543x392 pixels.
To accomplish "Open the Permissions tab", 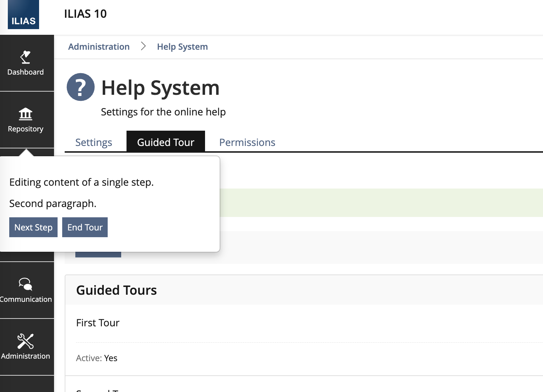I will 247,142.
